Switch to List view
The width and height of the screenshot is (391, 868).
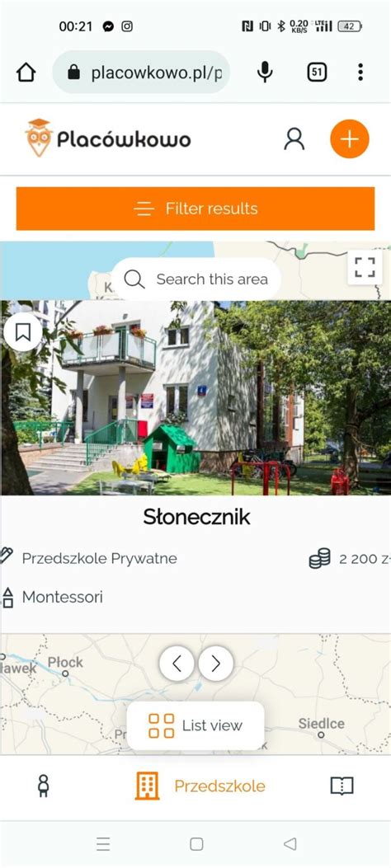point(195,725)
